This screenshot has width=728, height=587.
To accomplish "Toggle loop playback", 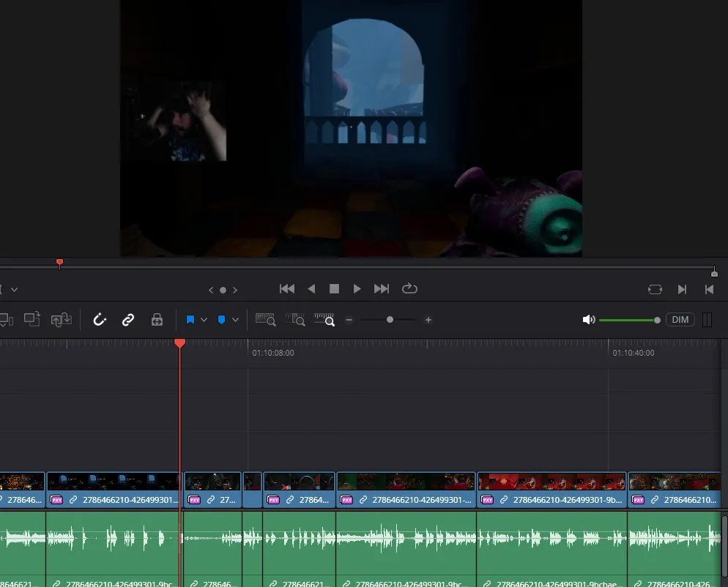I will tap(409, 288).
